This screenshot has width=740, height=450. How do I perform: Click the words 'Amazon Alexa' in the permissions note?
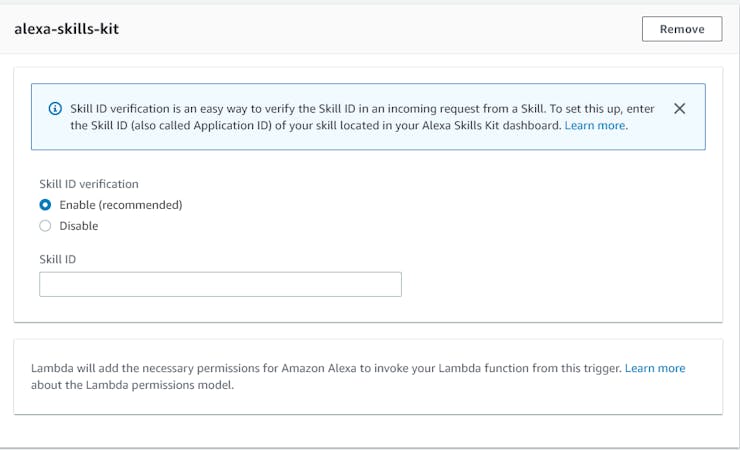point(319,368)
